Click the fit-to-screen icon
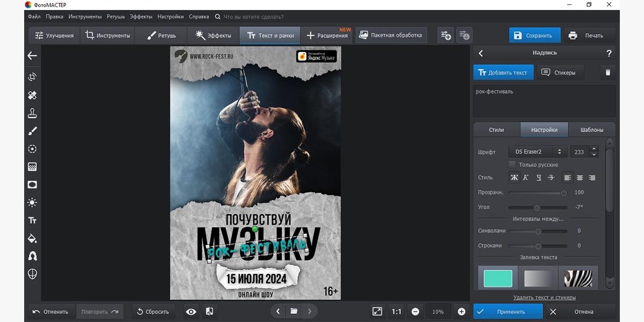This screenshot has height=322, width=644. (377, 311)
